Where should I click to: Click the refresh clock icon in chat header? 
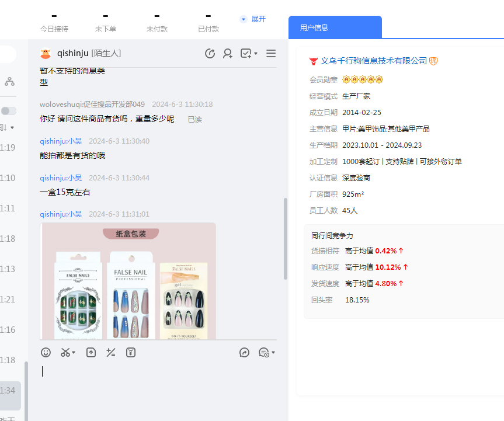210,54
